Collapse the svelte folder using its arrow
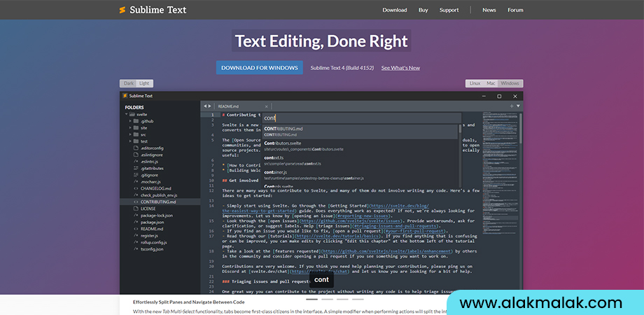 click(127, 115)
